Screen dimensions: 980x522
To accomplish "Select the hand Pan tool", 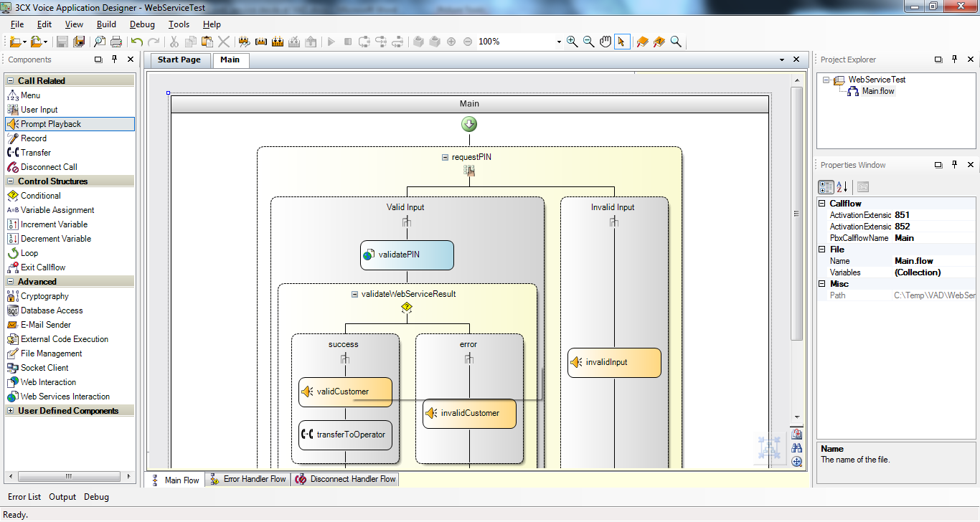I will click(606, 42).
